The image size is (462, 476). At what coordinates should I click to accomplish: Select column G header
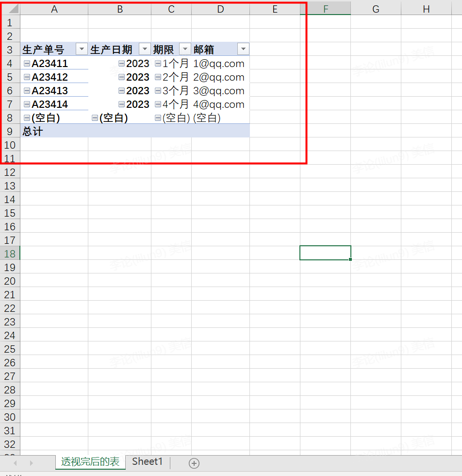(x=376, y=9)
